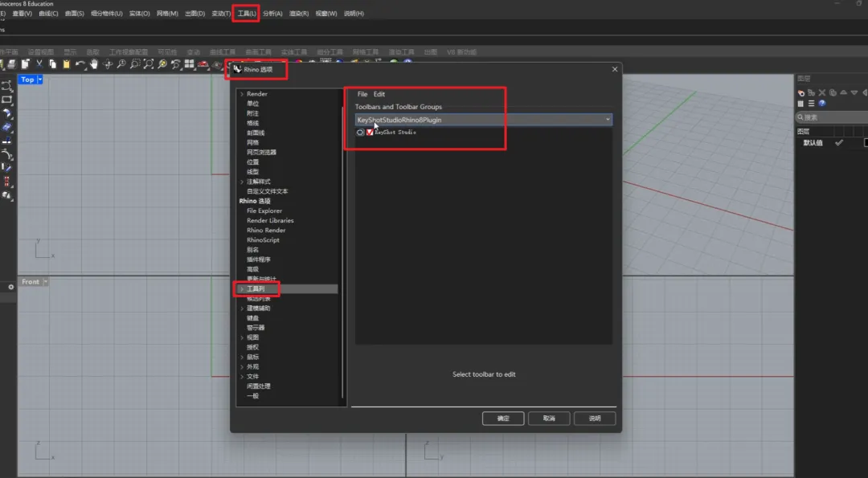Viewport: 868px width, 478px height.
Task: Close the Rhino 选项 dialog
Action: pos(615,70)
